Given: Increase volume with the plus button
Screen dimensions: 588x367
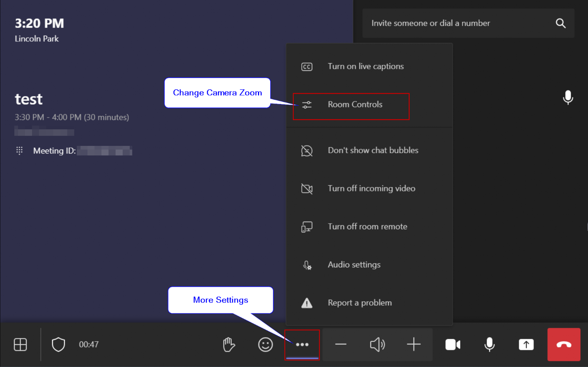Looking at the screenshot, I should pyautogui.click(x=413, y=345).
